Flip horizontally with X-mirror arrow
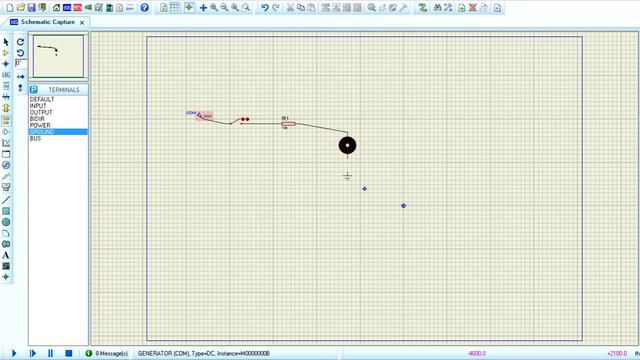 click(20, 76)
